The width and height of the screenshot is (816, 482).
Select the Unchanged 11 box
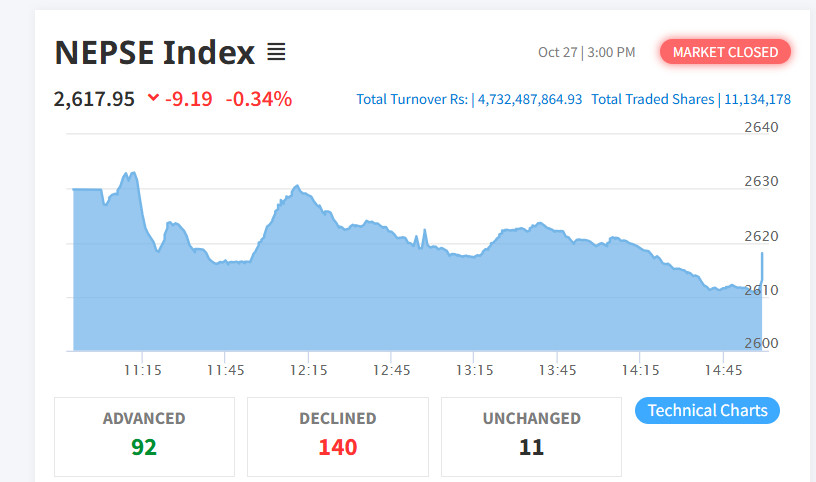point(531,436)
